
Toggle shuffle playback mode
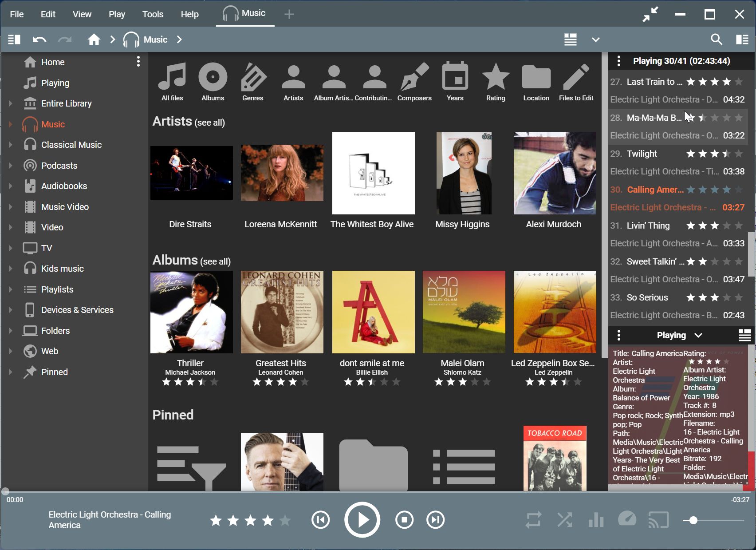pos(565,520)
